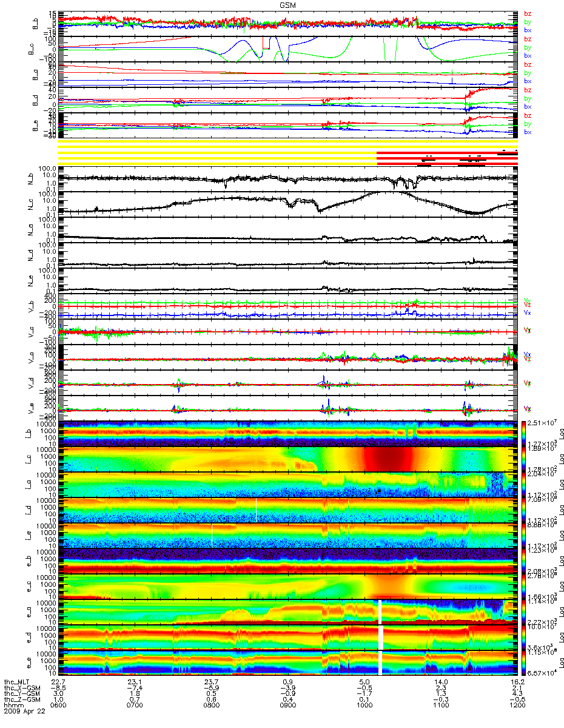The width and height of the screenshot is (564, 728).
Task: Click the 1100 time tick label
Action: point(441,707)
